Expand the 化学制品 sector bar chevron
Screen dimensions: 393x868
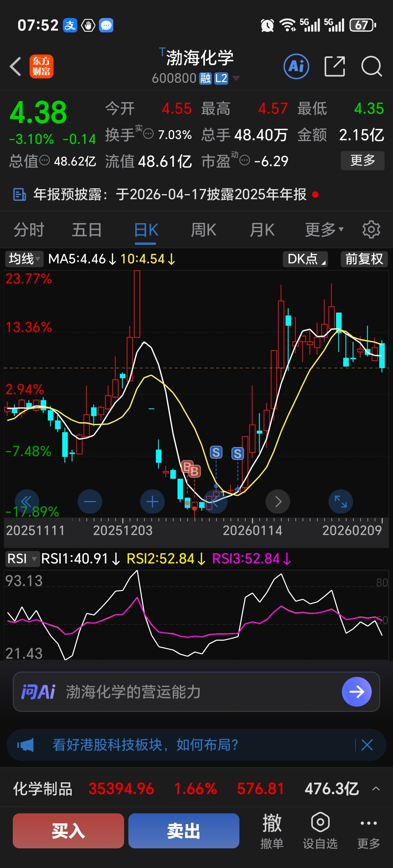[376, 788]
